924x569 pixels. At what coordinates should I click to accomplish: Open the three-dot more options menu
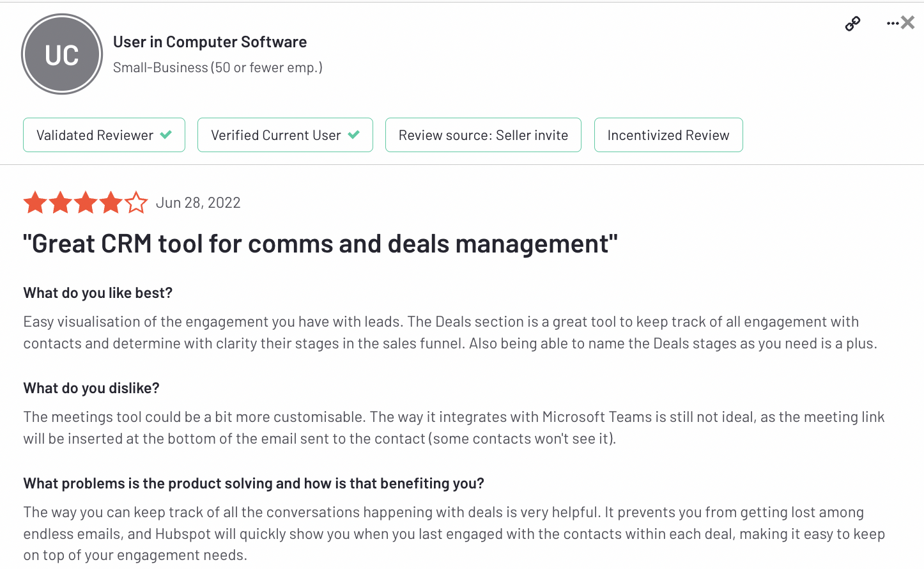click(892, 24)
